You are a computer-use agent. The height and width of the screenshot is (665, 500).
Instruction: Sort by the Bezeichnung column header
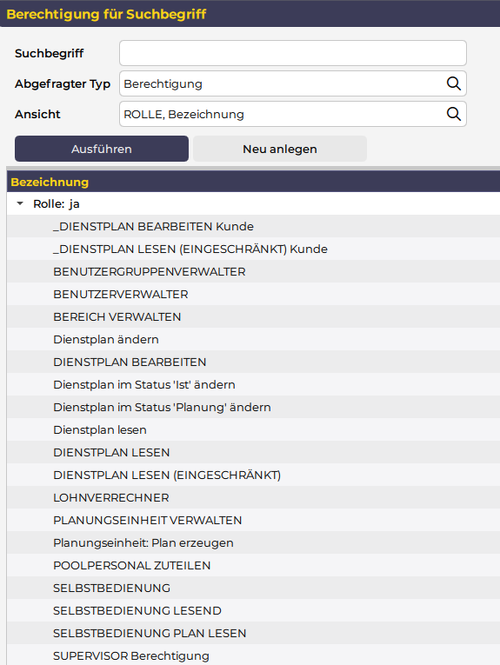tap(50, 182)
